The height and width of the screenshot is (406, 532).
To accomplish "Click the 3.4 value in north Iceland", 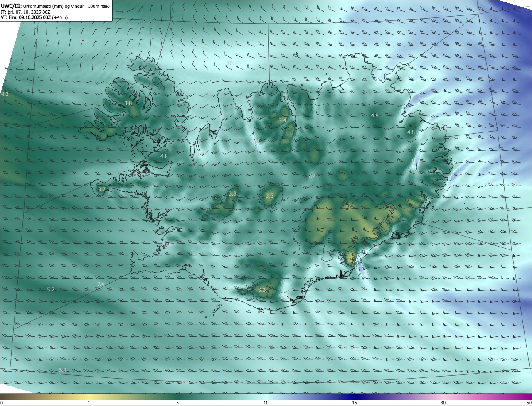I will (282, 120).
